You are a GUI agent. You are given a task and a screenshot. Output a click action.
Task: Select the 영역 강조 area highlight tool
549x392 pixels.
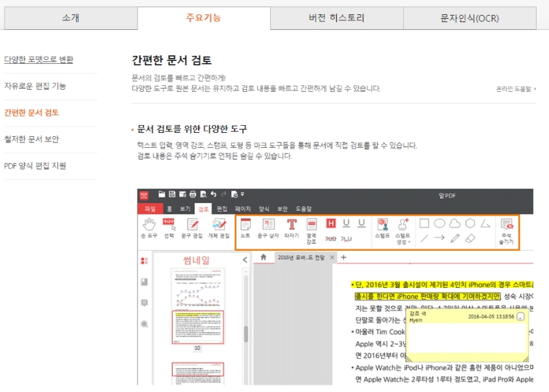pos(311,231)
